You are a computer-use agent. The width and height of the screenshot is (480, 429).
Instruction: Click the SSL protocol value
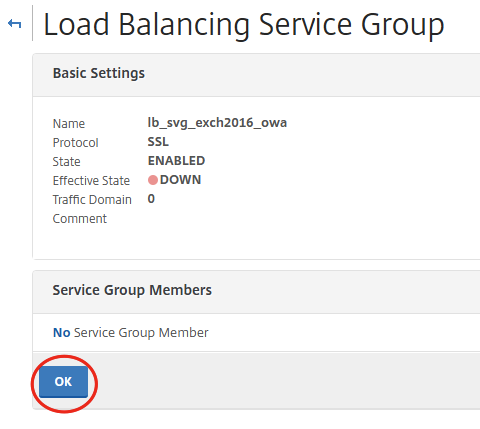pyautogui.click(x=158, y=142)
